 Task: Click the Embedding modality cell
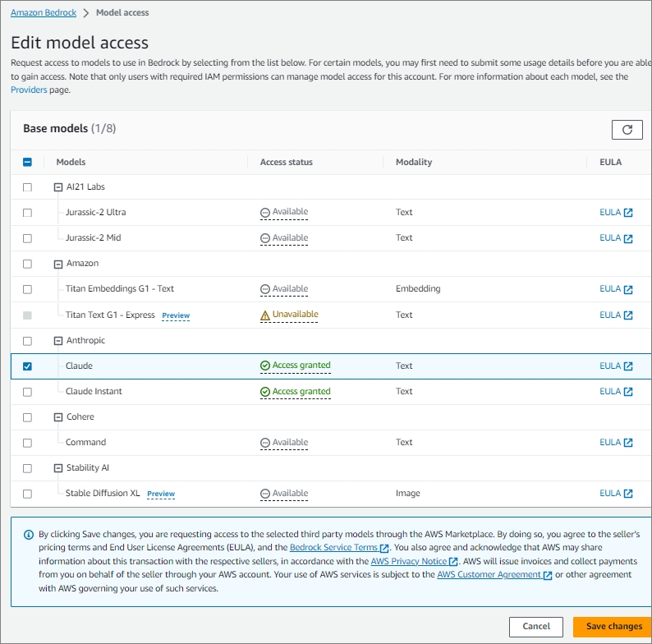[418, 288]
